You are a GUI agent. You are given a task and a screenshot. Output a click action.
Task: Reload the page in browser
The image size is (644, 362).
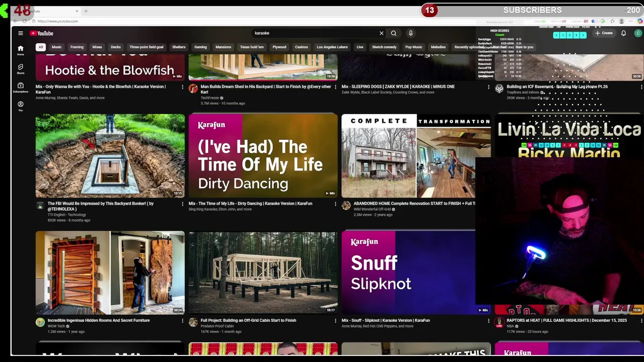click(24, 21)
